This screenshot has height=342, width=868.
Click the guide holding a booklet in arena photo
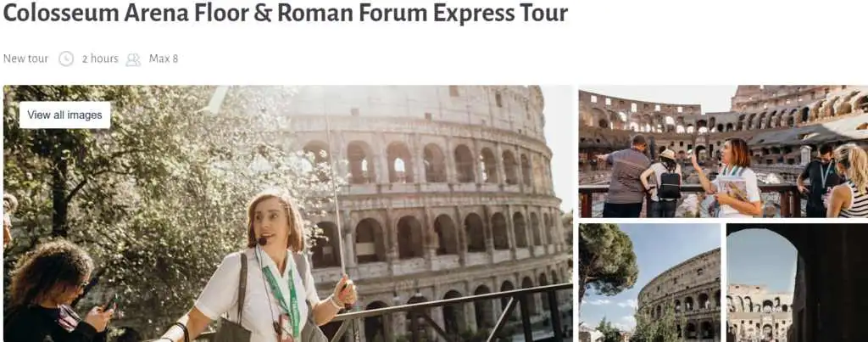tap(731, 178)
